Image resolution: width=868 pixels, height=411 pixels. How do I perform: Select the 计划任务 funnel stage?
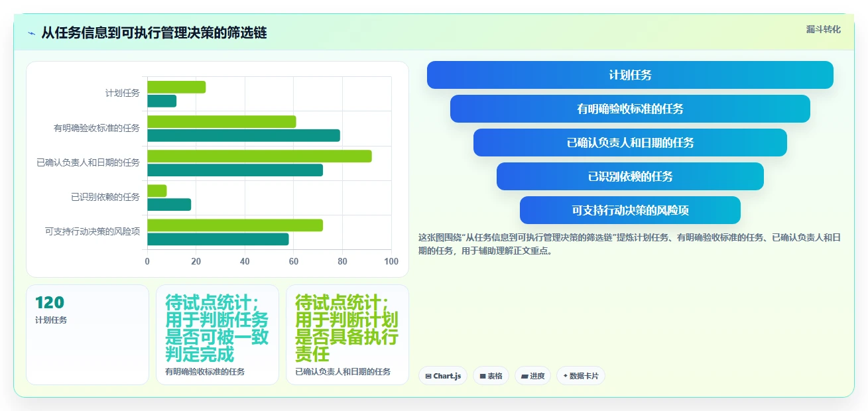[630, 75]
